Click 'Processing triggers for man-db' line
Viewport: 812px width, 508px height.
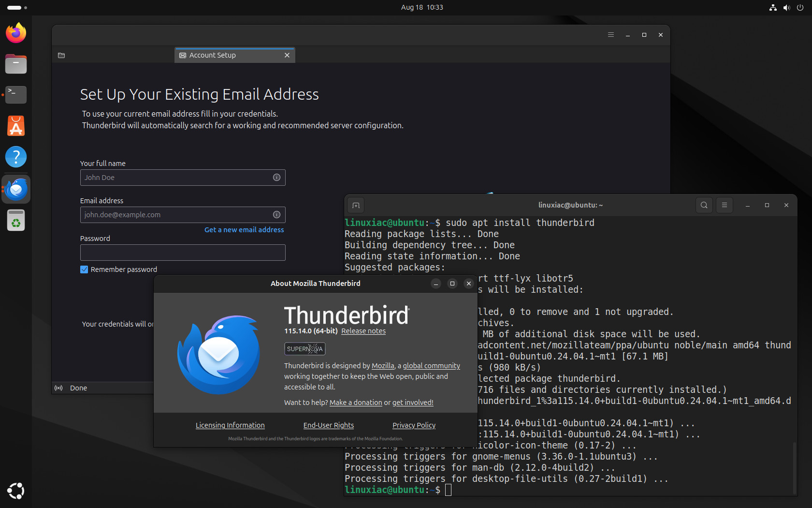(480, 468)
